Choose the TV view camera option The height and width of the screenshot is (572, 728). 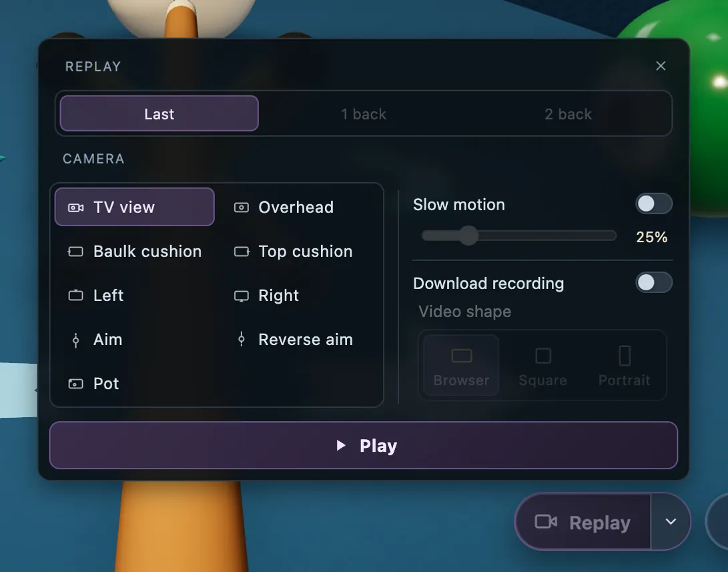click(135, 207)
